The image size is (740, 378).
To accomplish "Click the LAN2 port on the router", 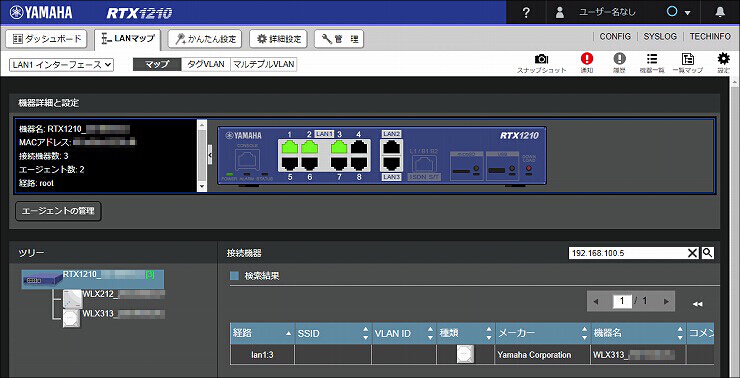I will tap(392, 147).
